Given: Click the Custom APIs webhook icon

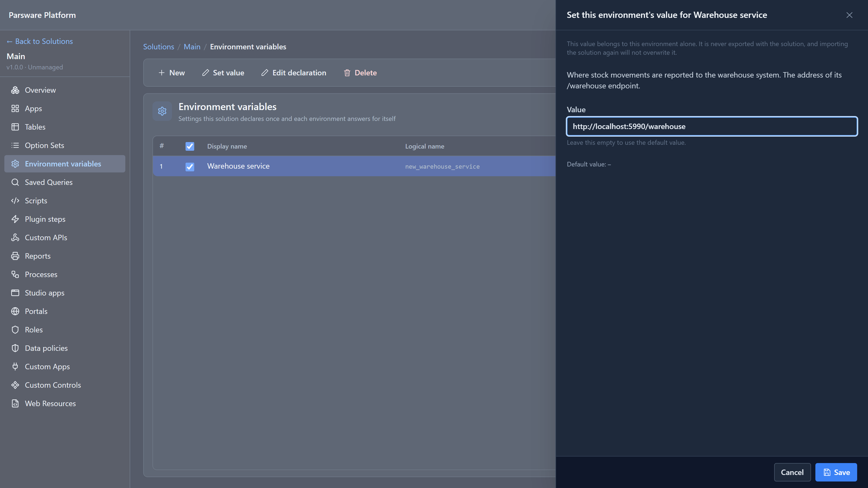Looking at the screenshot, I should coord(15,237).
